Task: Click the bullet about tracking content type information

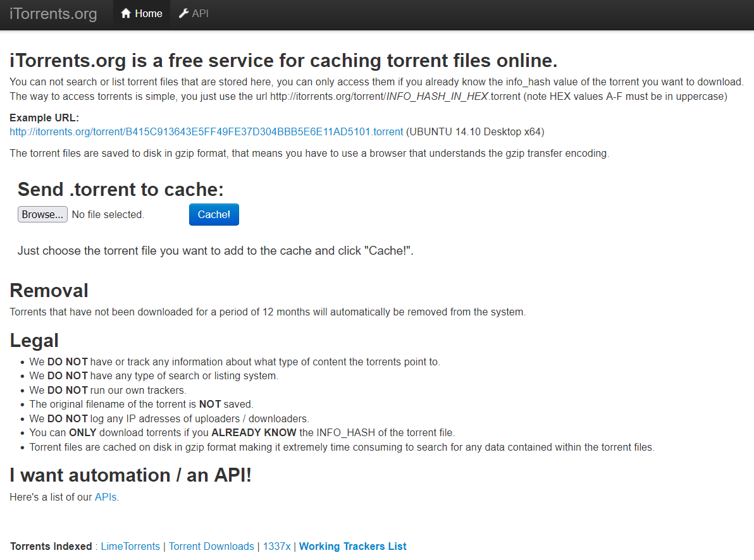Action: click(x=235, y=362)
